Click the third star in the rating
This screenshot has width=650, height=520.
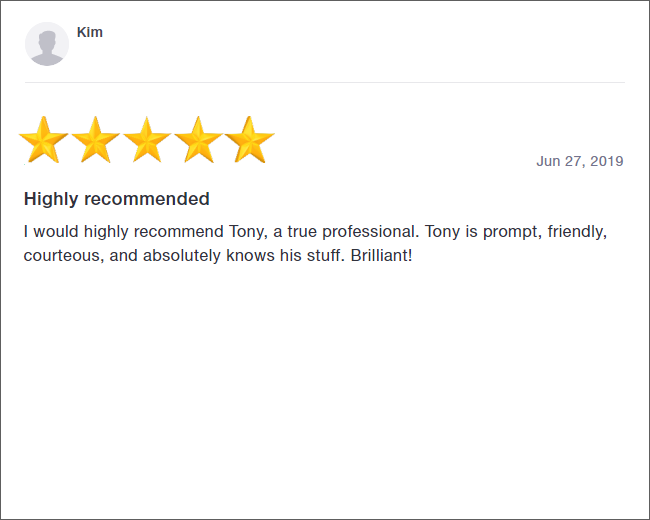point(147,140)
